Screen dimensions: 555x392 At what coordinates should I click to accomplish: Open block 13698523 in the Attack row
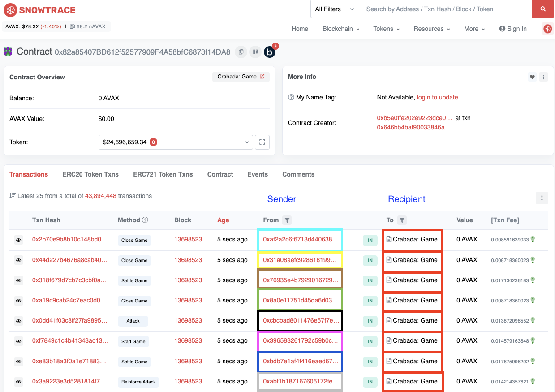tap(188, 320)
